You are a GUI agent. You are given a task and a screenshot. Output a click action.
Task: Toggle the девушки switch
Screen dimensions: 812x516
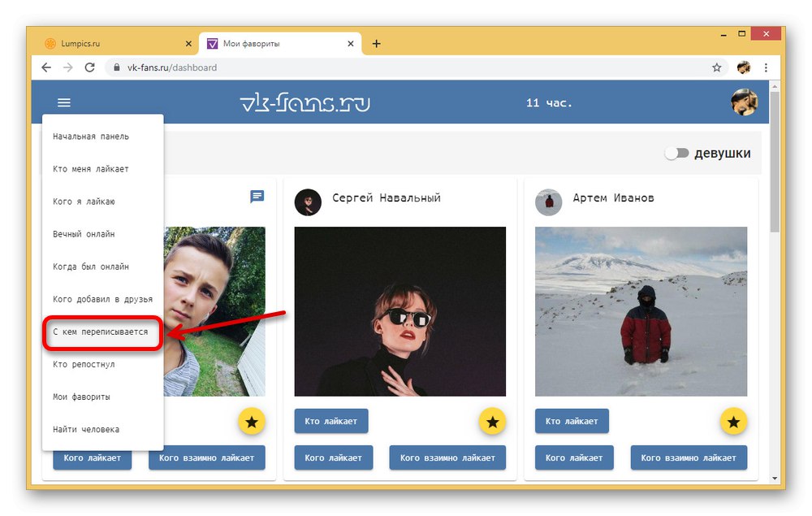(x=677, y=154)
